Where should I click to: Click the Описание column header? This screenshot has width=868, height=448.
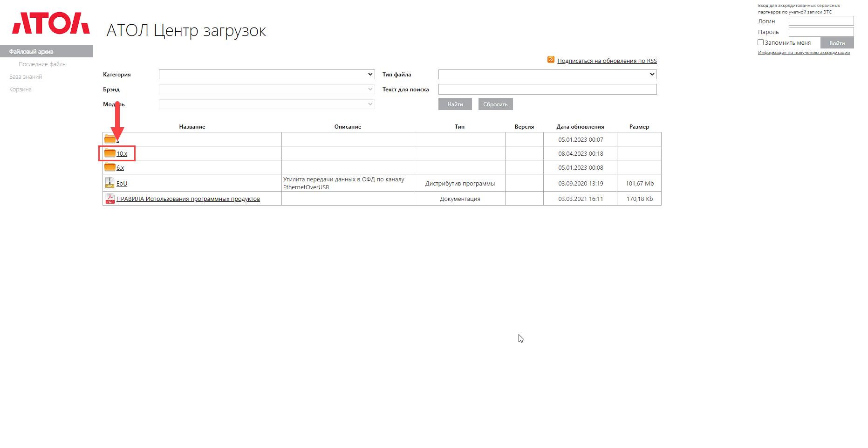coord(348,127)
